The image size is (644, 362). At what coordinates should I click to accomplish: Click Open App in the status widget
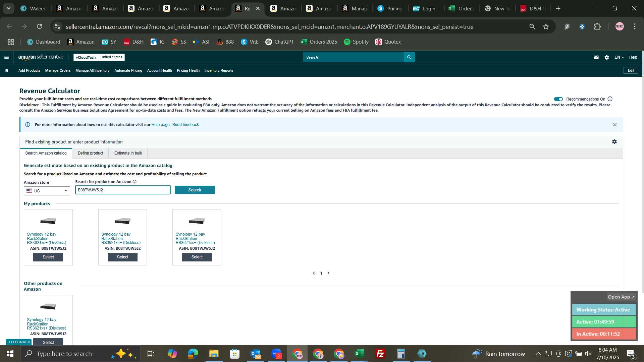coord(621,297)
